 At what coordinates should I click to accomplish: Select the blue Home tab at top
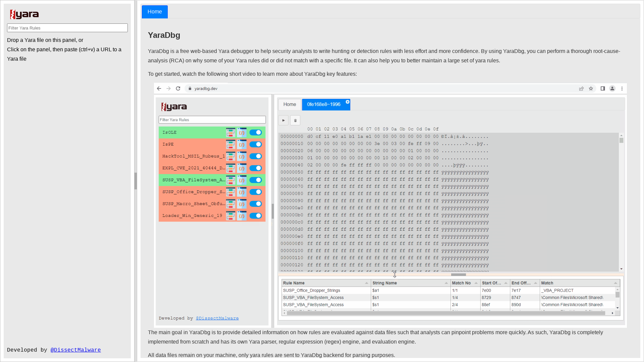point(155,12)
